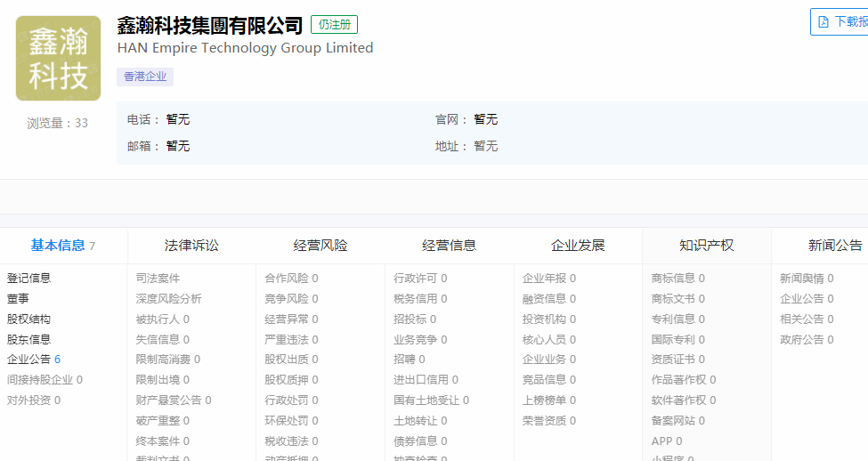868x461 pixels.
Task: Click the download report document icon
Action: (823, 21)
